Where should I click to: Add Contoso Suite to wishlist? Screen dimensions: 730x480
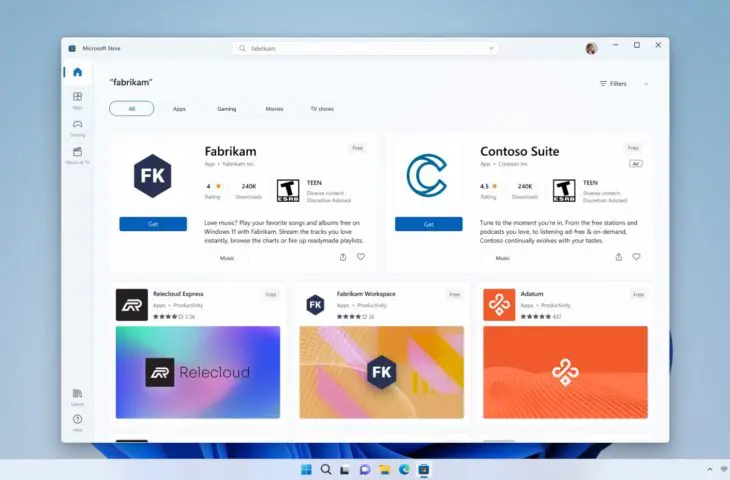click(636, 257)
